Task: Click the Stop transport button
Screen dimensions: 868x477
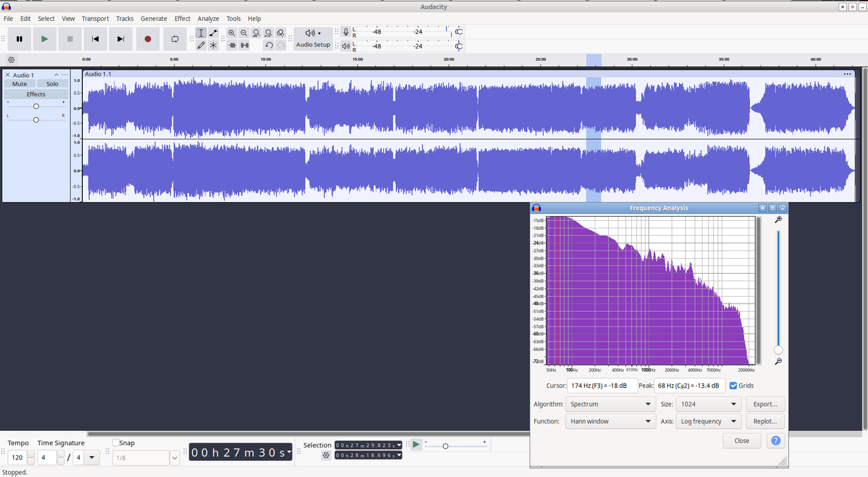Action: [x=70, y=39]
